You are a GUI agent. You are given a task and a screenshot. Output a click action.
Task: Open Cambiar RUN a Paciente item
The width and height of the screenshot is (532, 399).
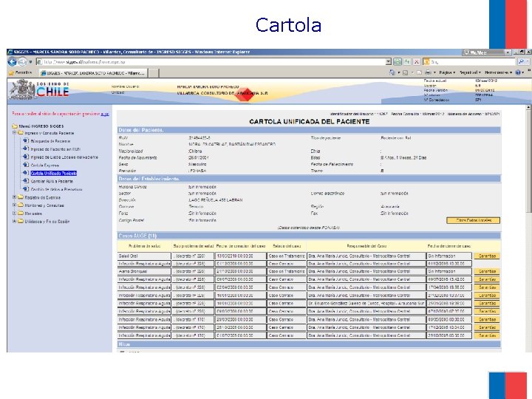click(52, 182)
